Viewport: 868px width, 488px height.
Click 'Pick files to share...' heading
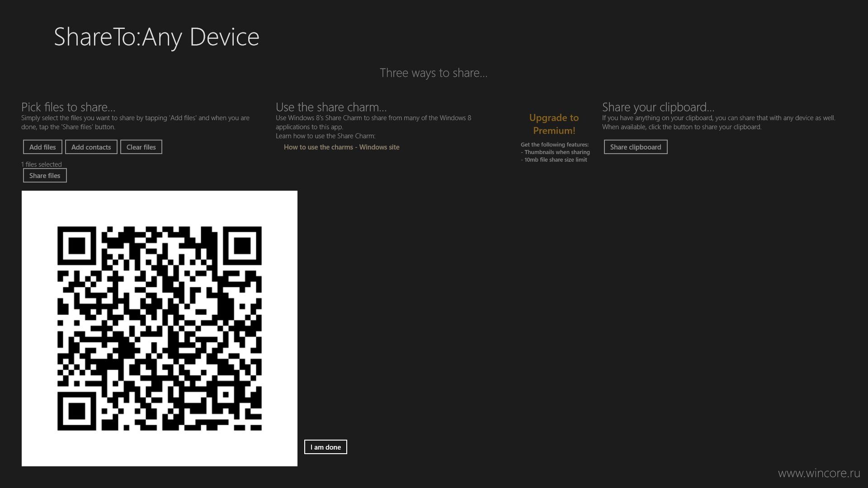(x=68, y=107)
